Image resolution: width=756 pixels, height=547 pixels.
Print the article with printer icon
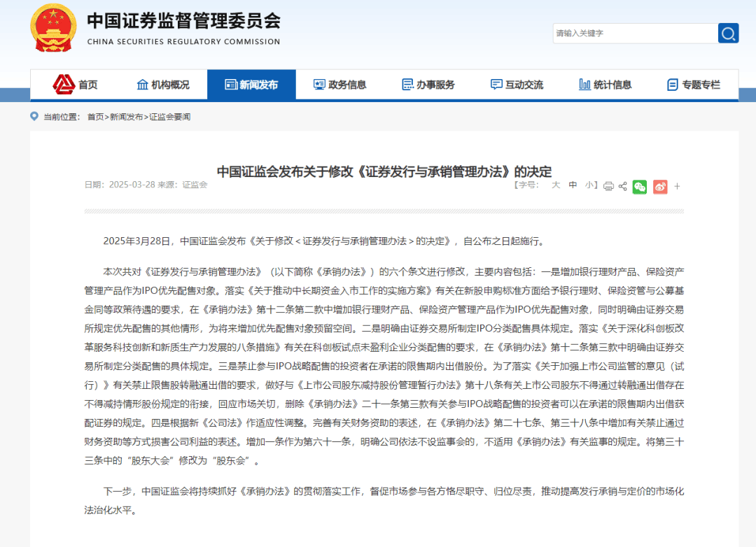(x=608, y=187)
